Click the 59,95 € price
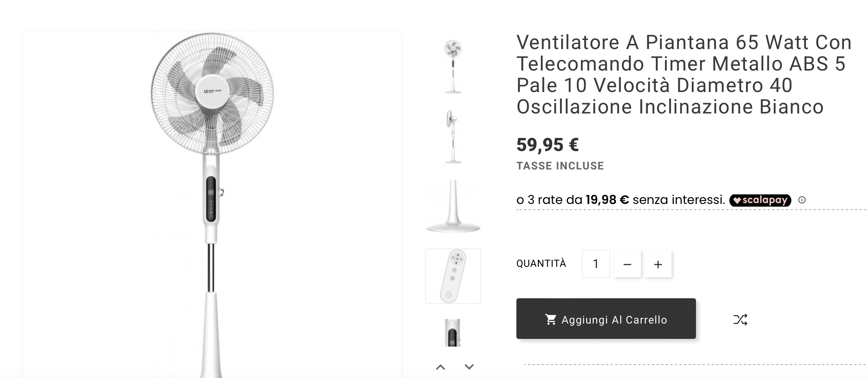 547,145
